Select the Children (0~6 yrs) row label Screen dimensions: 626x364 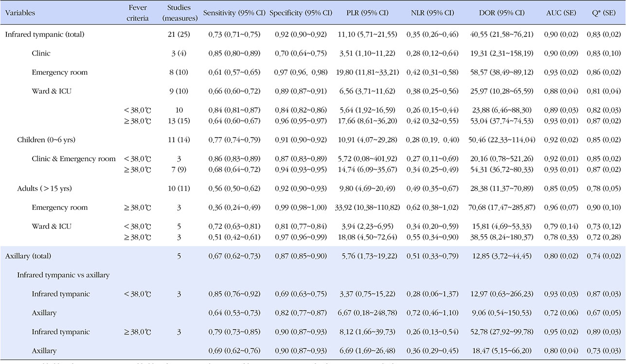coord(46,140)
